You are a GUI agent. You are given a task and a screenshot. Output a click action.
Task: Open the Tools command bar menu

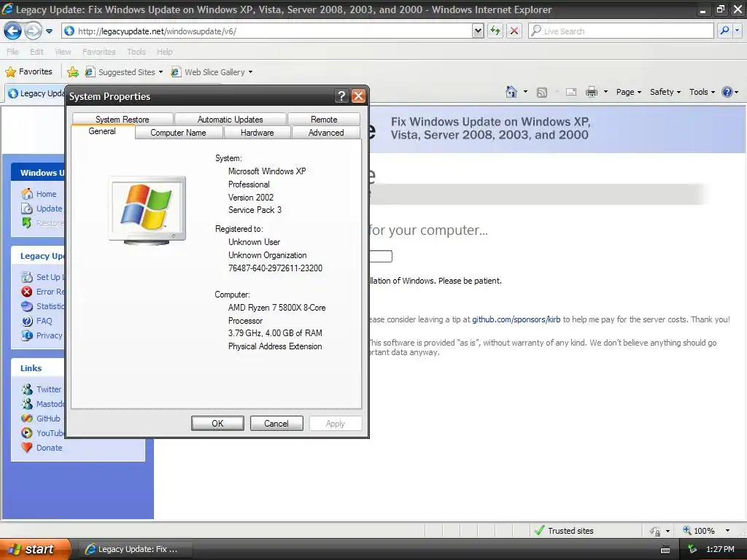pyautogui.click(x=702, y=92)
